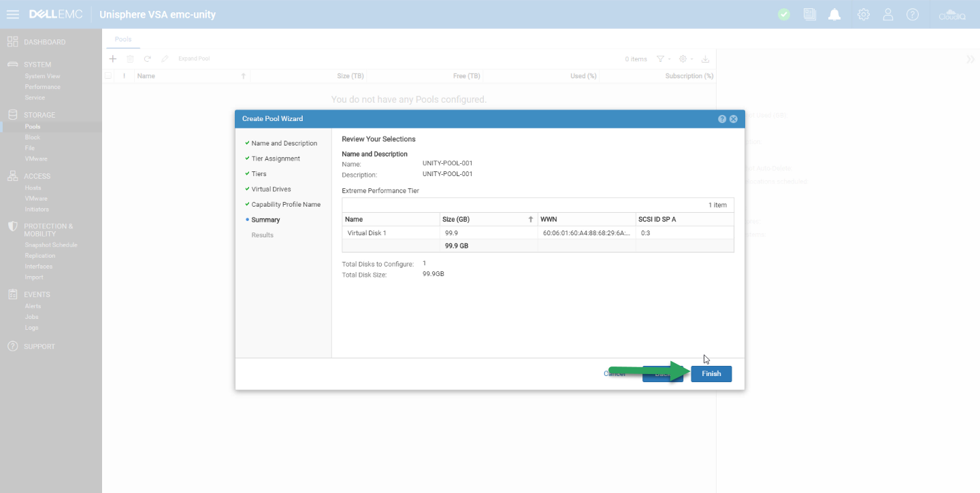
Task: Tick the select-all checkbox in Pools table
Action: point(108,76)
